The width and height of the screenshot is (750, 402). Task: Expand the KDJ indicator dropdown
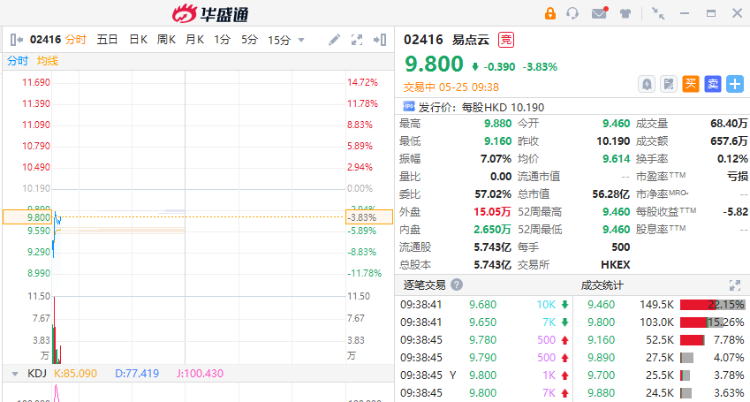(14, 373)
